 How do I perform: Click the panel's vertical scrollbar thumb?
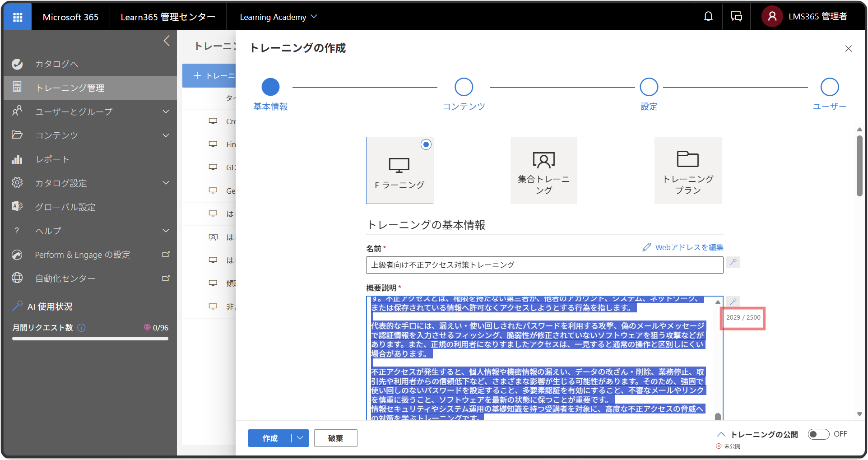pos(859,166)
